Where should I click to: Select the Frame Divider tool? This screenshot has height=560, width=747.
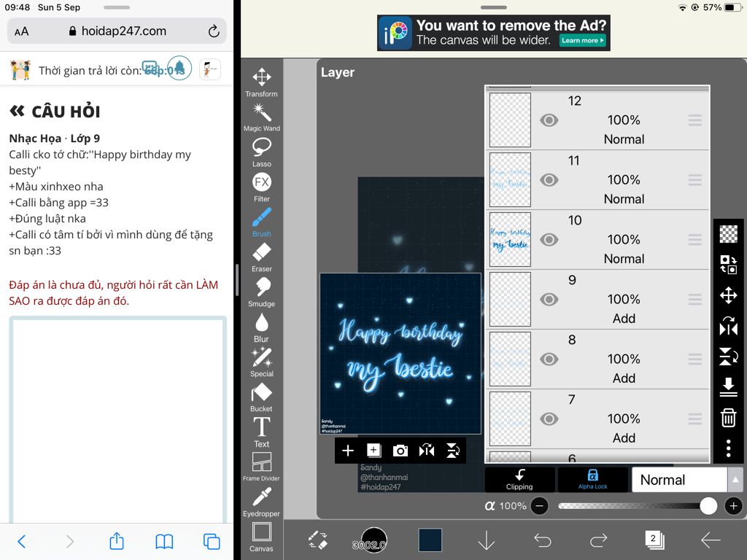point(262,467)
